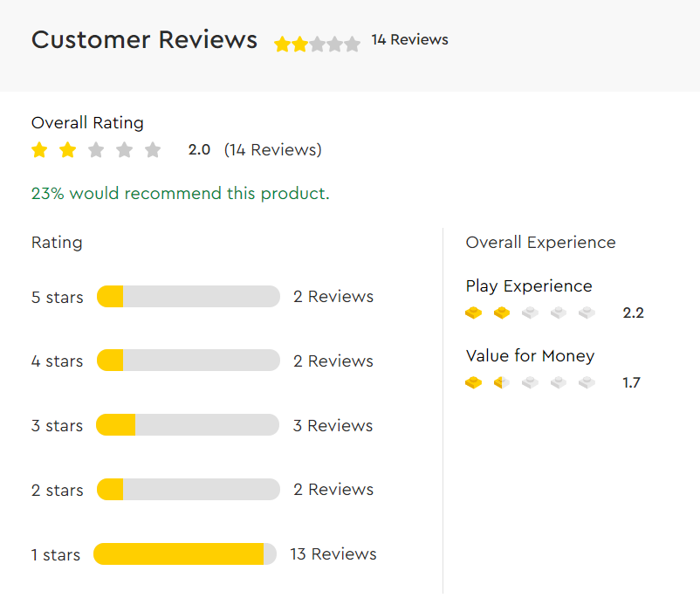The width and height of the screenshot is (700, 598).
Task: Select the 4 stars rating bar
Action: click(x=189, y=361)
